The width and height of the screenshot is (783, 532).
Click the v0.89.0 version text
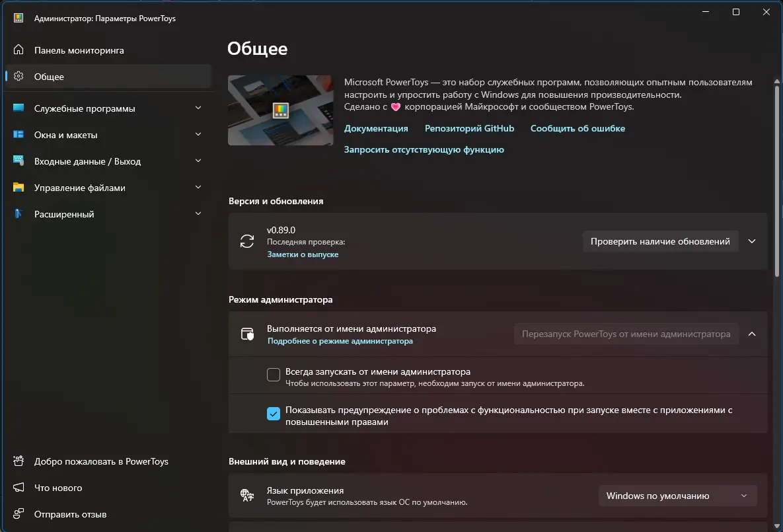[x=281, y=230]
